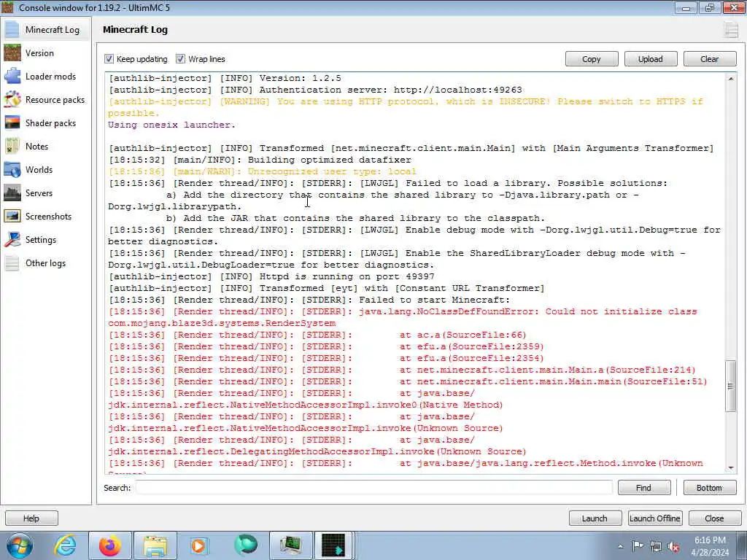Click the 'Using onesix launcher.' log line
The height and width of the screenshot is (560, 747).
point(171,125)
